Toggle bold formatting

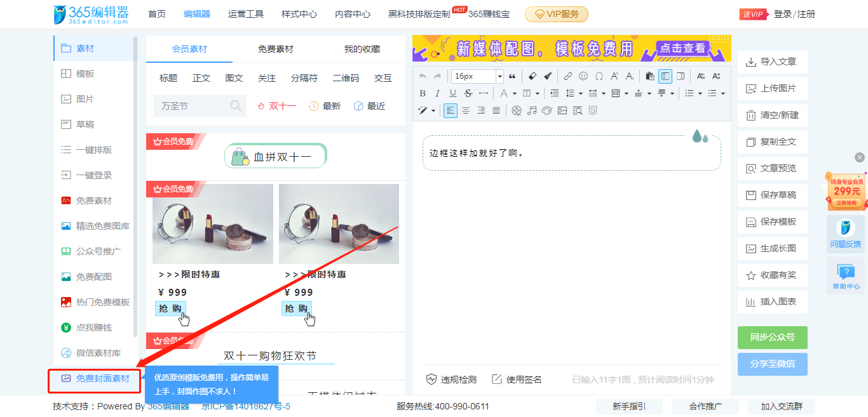(x=423, y=93)
